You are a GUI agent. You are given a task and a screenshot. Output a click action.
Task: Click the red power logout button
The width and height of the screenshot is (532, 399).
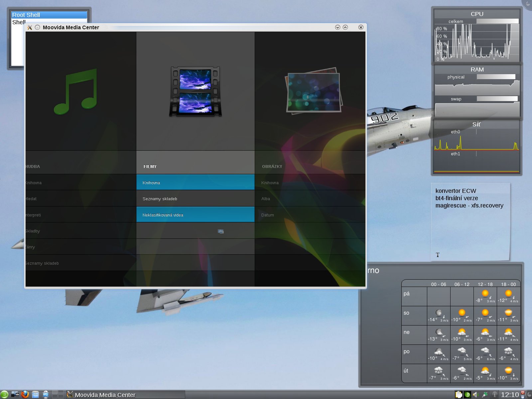point(523,393)
